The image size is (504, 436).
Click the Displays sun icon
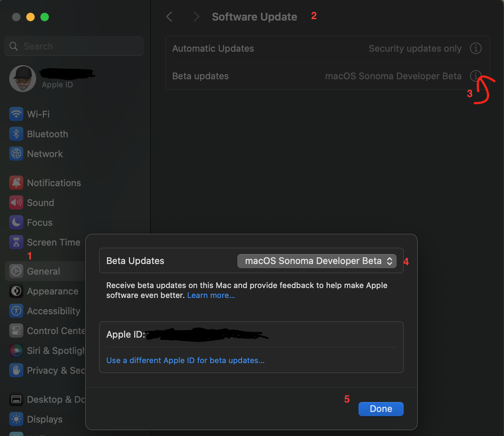16,419
